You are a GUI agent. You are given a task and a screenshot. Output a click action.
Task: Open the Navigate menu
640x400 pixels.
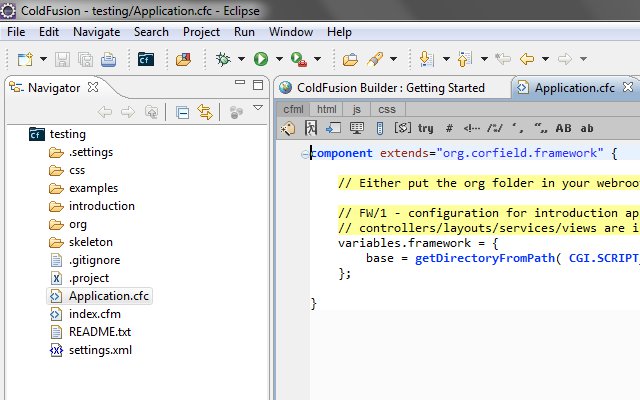tap(96, 32)
